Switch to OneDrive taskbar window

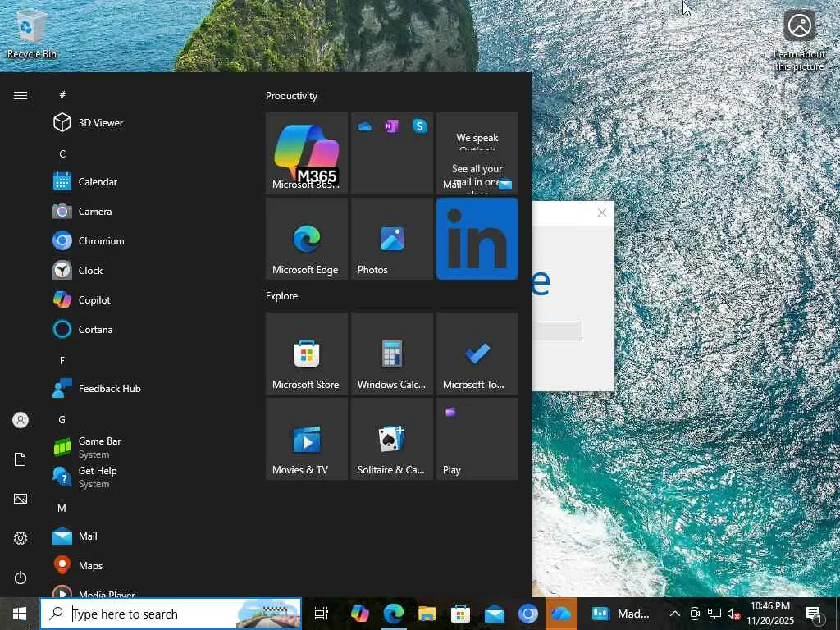click(x=561, y=614)
